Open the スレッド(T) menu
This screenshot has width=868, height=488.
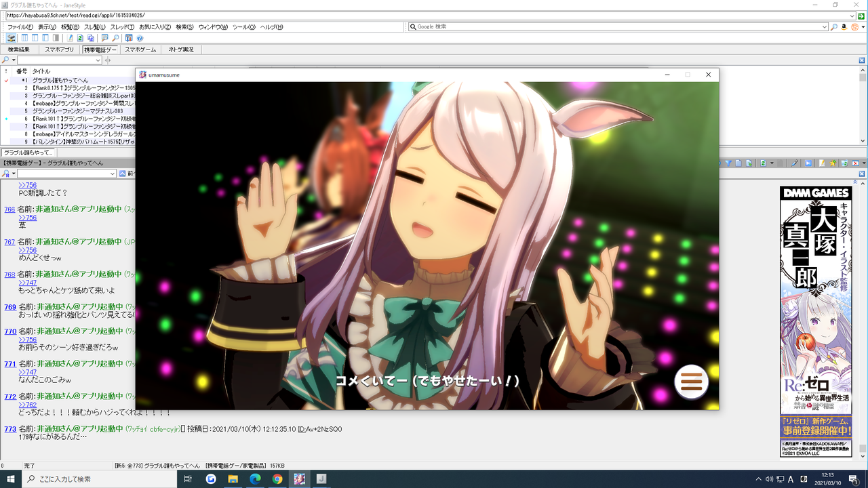click(x=122, y=27)
